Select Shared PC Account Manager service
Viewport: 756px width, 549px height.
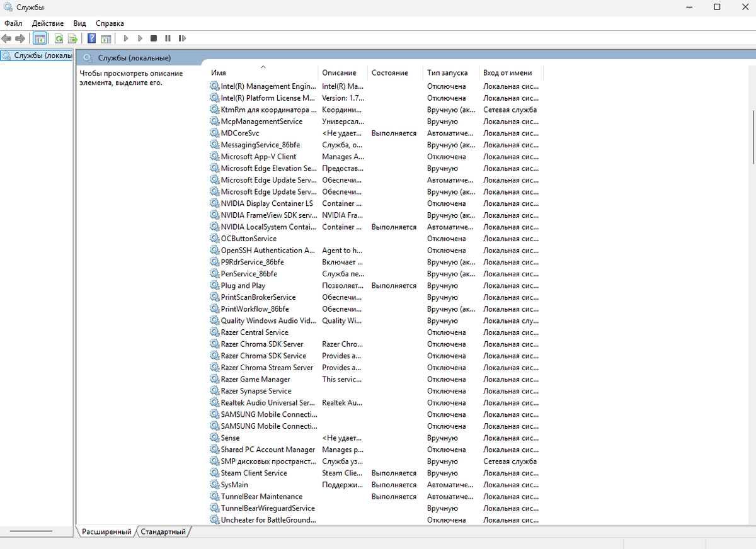tap(375, 450)
